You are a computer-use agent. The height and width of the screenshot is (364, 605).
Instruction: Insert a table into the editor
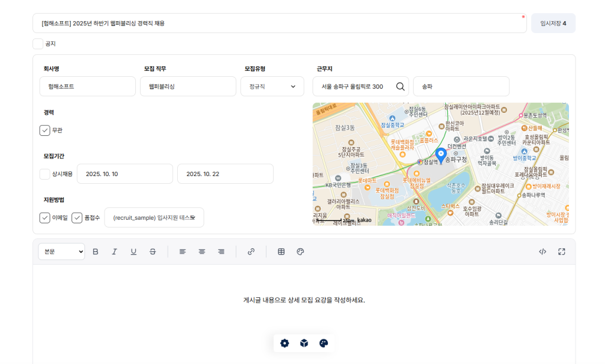pyautogui.click(x=281, y=252)
